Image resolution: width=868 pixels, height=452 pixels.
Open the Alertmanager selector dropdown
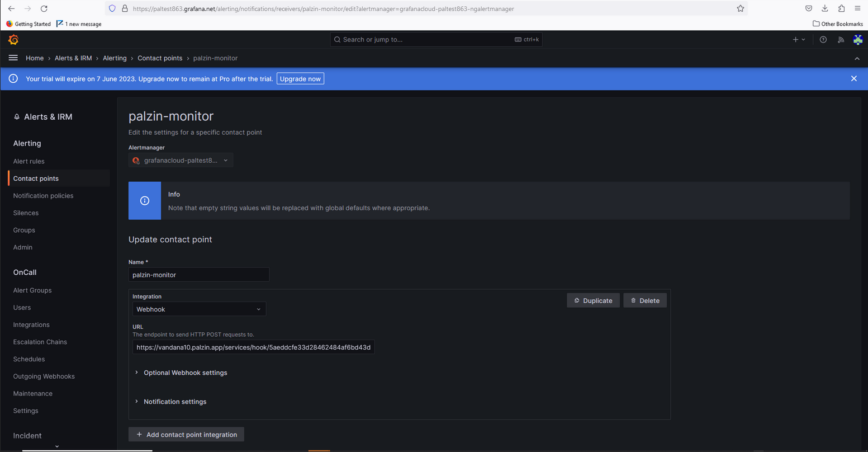(x=181, y=161)
